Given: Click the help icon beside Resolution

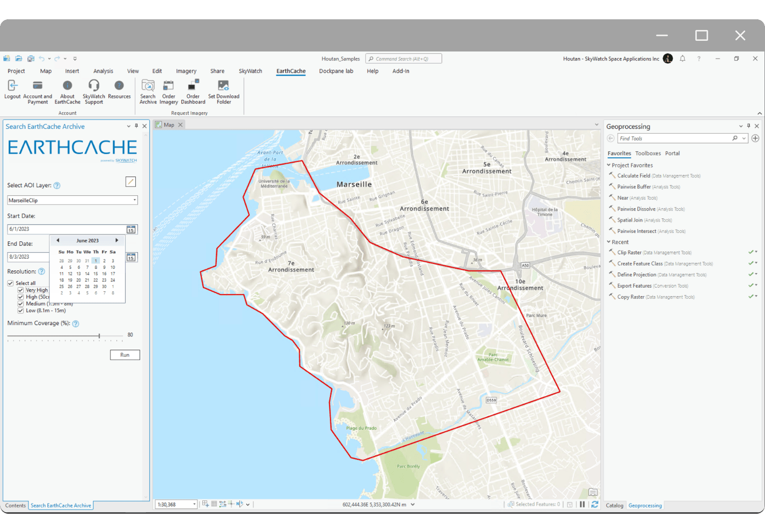Looking at the screenshot, I should (41, 271).
